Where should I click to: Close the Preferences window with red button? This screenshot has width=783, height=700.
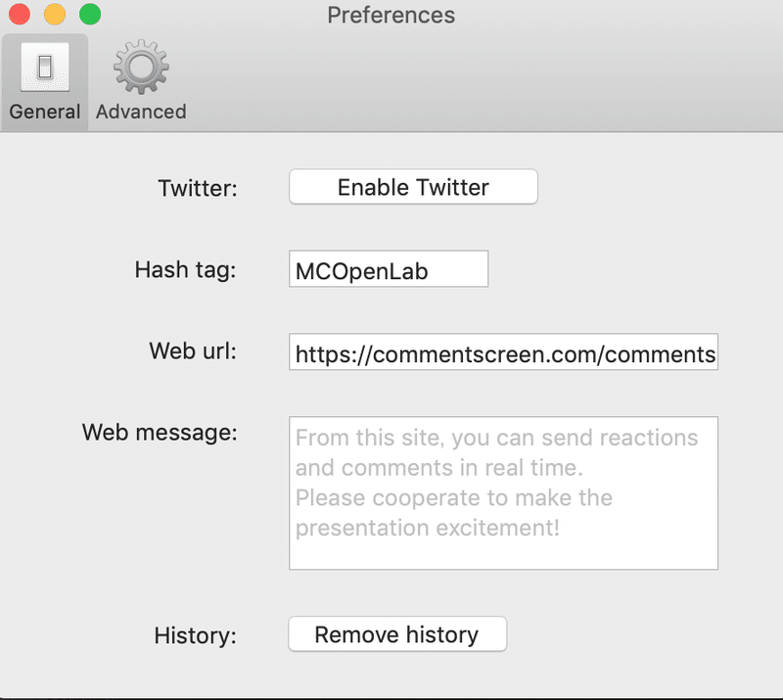(20, 14)
